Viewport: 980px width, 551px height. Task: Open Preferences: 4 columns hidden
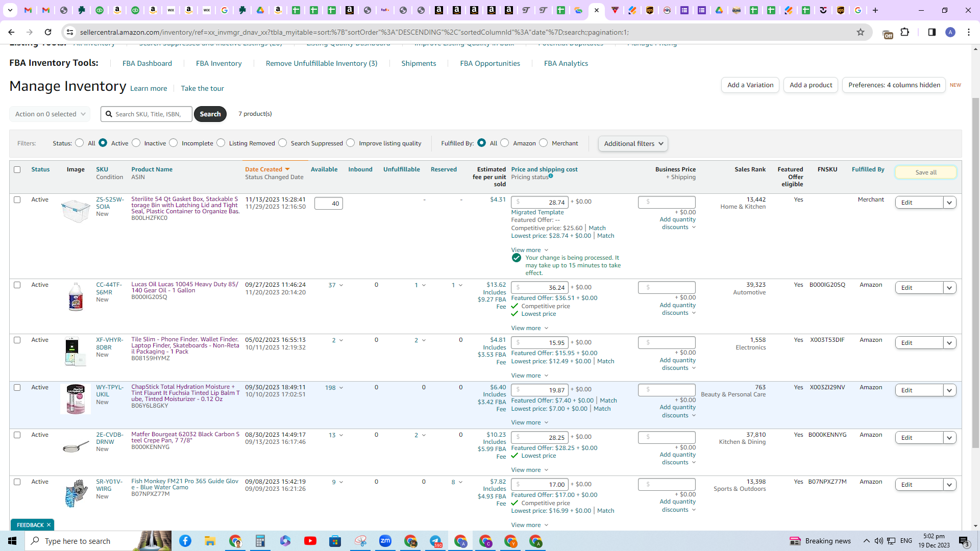[x=894, y=85]
